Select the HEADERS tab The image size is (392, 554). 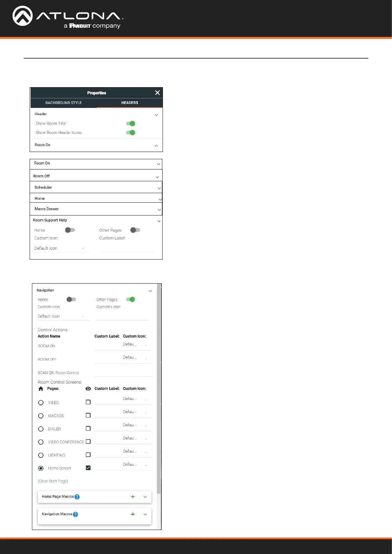point(130,103)
